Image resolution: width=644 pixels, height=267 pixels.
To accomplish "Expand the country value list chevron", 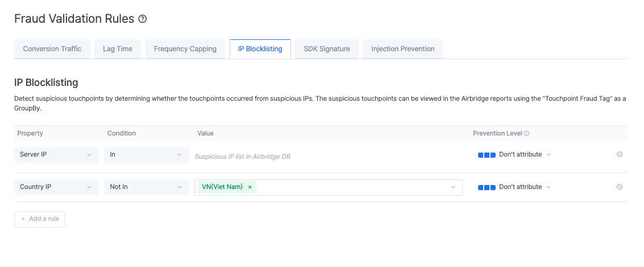I will 453,187.
